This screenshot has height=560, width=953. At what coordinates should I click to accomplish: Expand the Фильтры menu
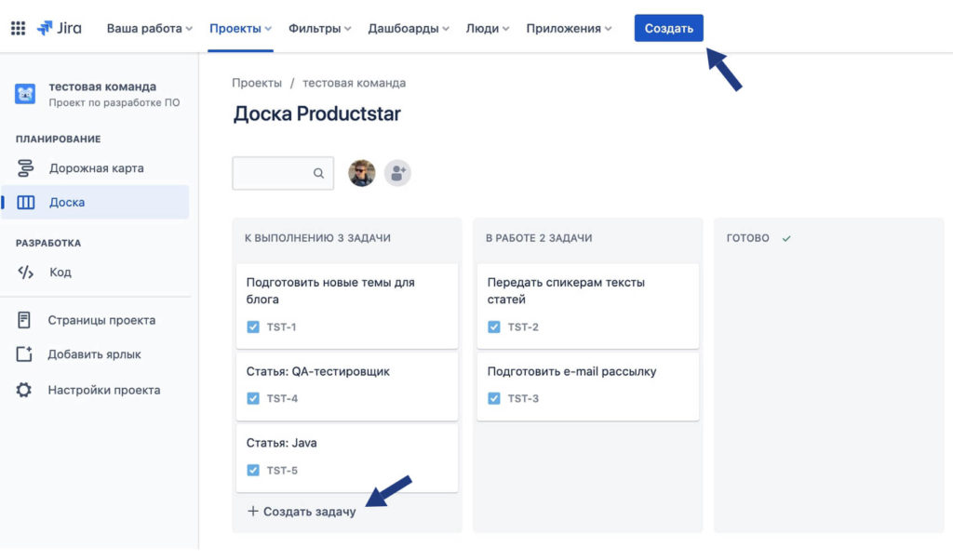pyautogui.click(x=320, y=29)
